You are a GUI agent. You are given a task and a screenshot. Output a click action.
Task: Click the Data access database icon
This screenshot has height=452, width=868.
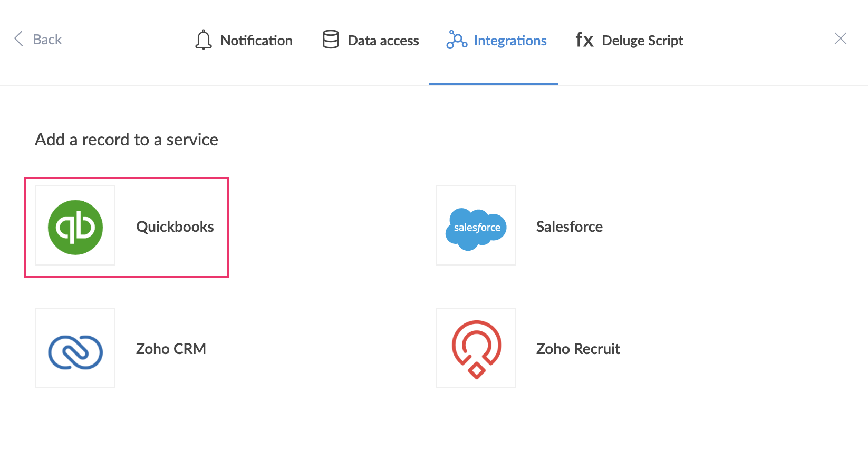(x=331, y=40)
